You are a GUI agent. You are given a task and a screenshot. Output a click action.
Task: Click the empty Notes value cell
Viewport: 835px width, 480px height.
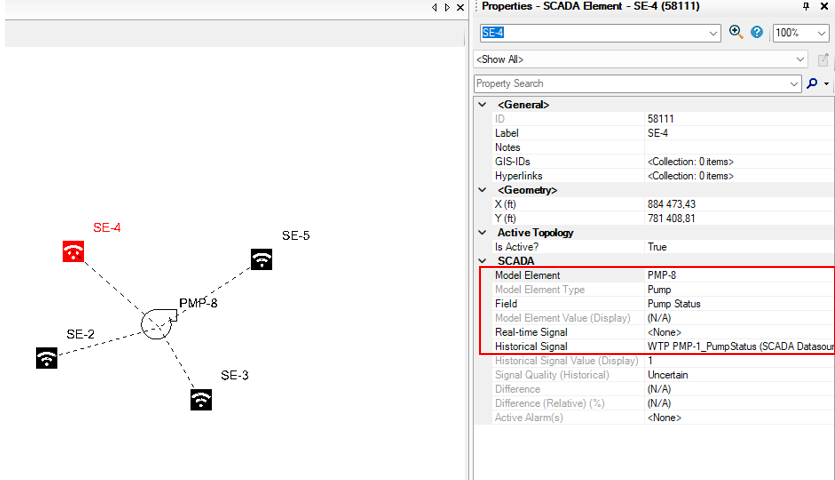739,148
